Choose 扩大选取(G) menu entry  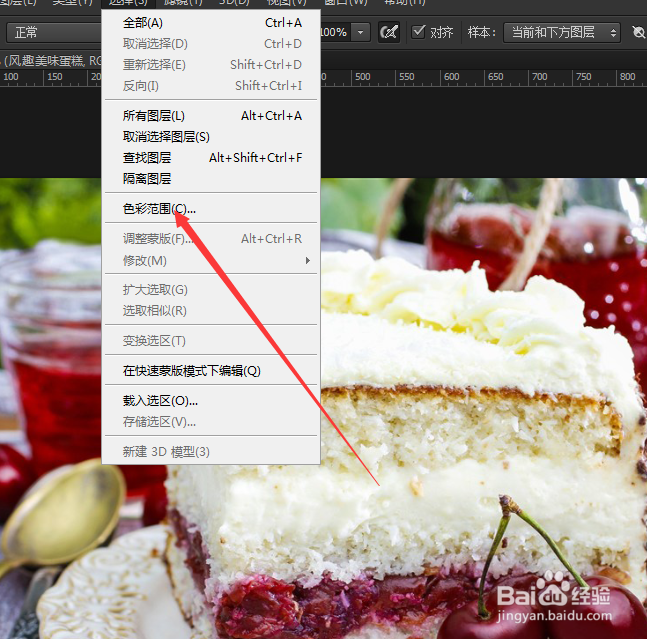(211, 290)
